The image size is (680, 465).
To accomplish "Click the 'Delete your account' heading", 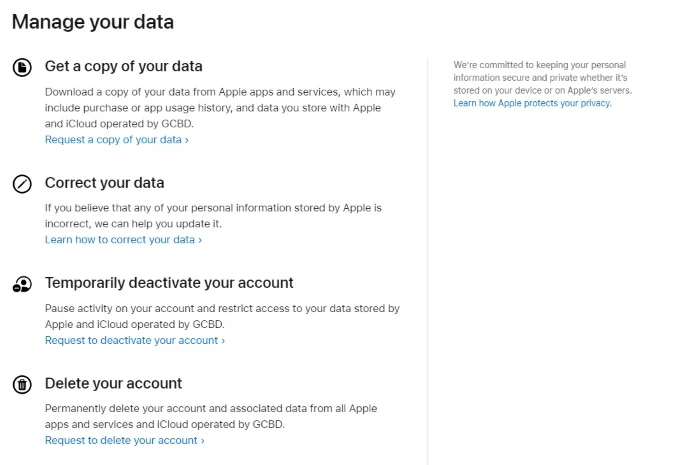I will click(x=113, y=383).
